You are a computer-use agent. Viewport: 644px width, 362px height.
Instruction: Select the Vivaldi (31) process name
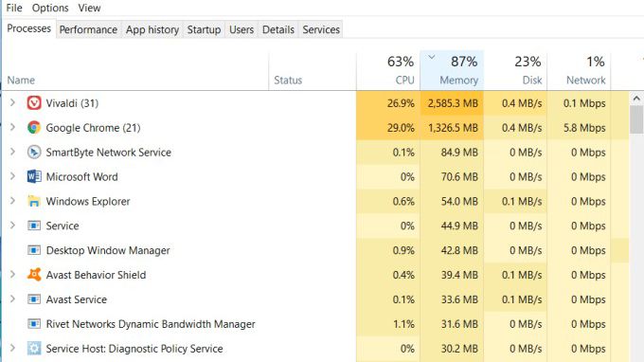pyautogui.click(x=72, y=103)
